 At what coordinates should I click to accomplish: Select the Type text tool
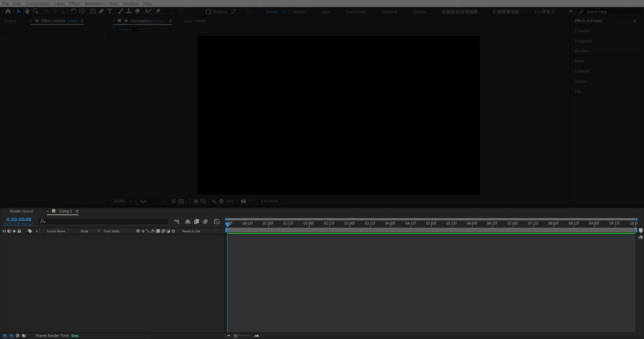(110, 11)
